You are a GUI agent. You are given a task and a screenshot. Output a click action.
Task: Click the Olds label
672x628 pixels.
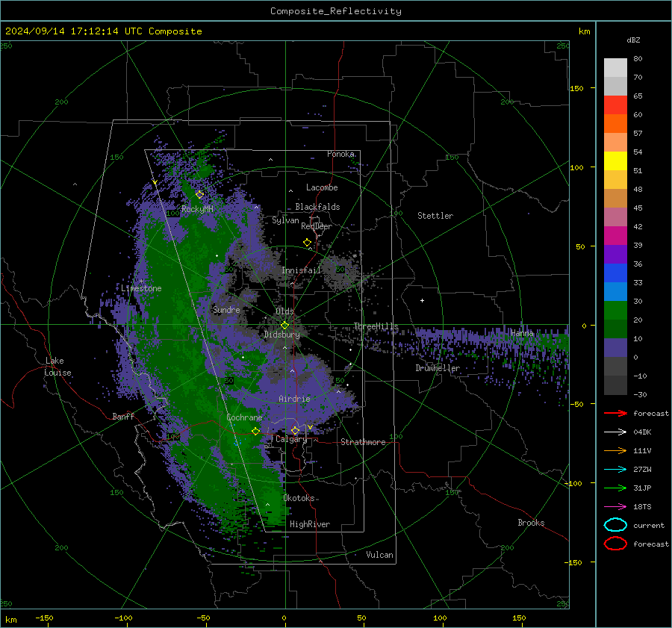pos(284,311)
